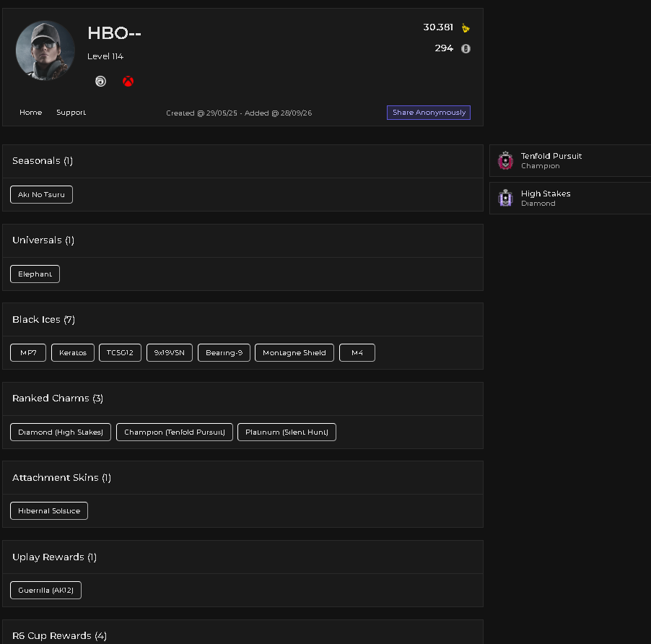Click the HBO-- profile avatar picture
This screenshot has height=644, width=651.
click(x=45, y=51)
